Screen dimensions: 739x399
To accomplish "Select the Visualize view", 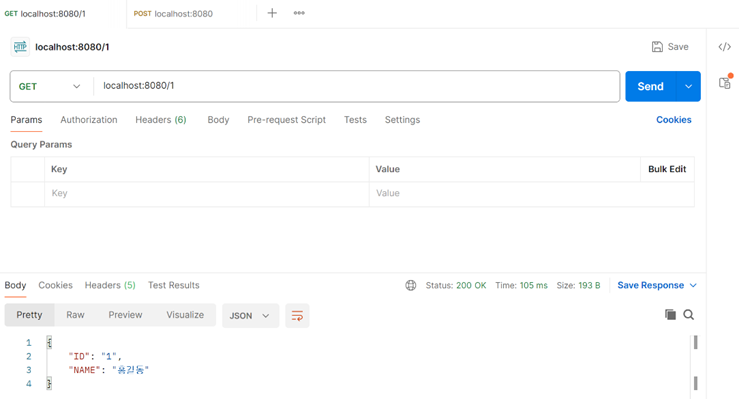I will coord(185,315).
